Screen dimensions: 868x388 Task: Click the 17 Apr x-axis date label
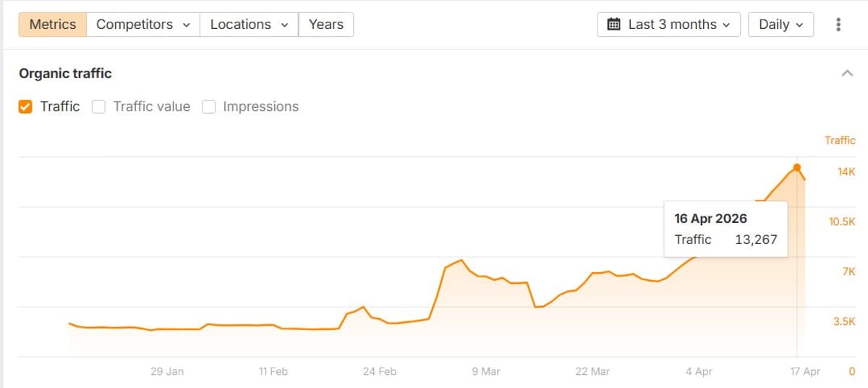[x=804, y=371]
